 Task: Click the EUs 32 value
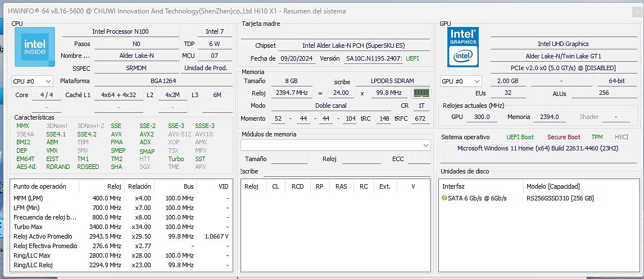pyautogui.click(x=509, y=93)
